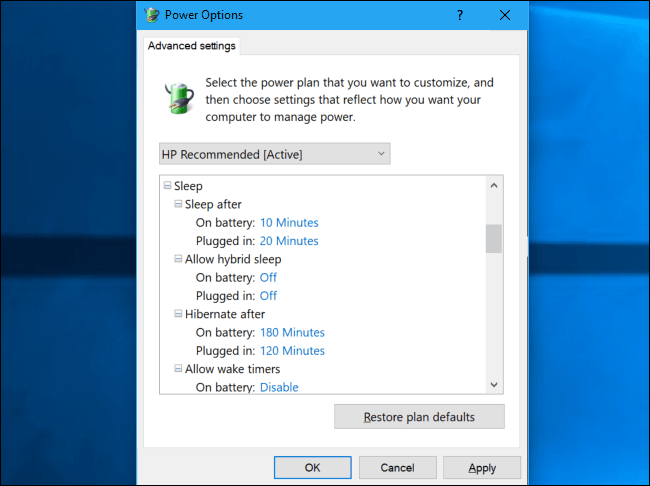The image size is (650, 486).
Task: Click the scroll down arrow in settings list
Action: tap(494, 385)
